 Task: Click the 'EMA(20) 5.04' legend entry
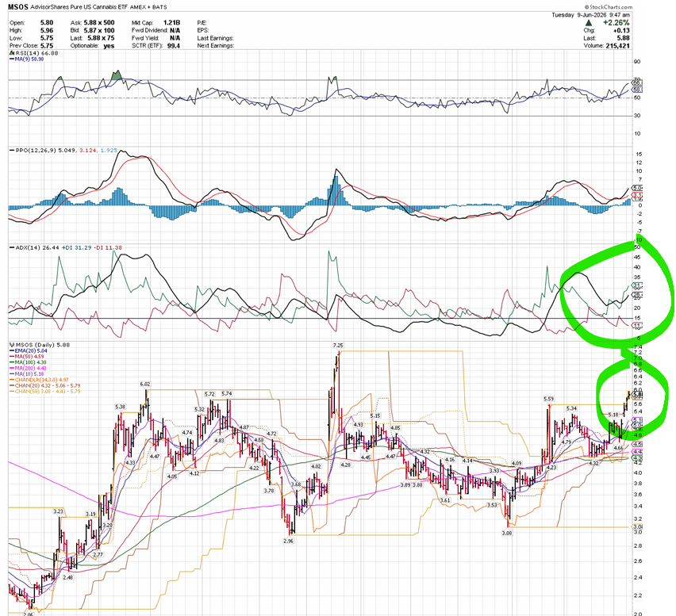click(x=29, y=351)
